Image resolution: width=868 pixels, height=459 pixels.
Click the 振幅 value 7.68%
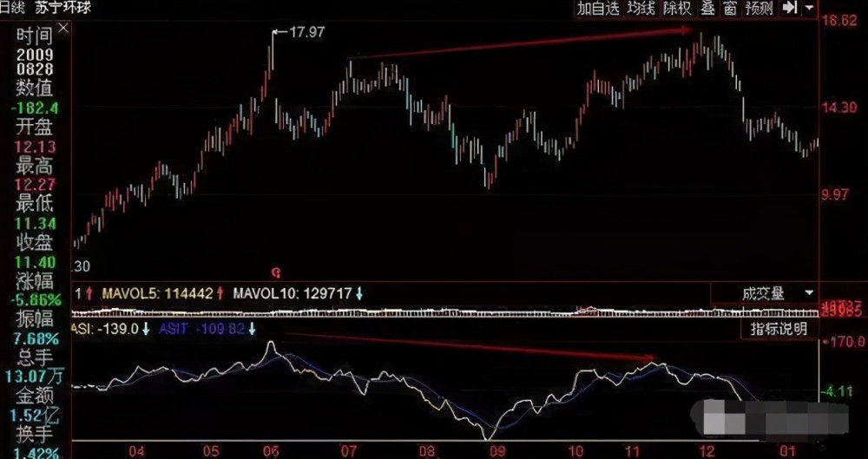(x=35, y=338)
